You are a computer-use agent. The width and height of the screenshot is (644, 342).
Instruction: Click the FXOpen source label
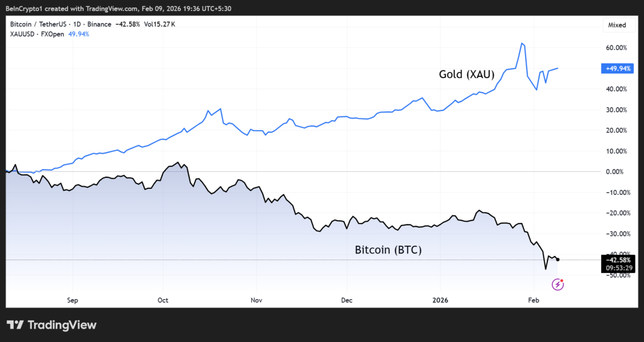pyautogui.click(x=53, y=34)
